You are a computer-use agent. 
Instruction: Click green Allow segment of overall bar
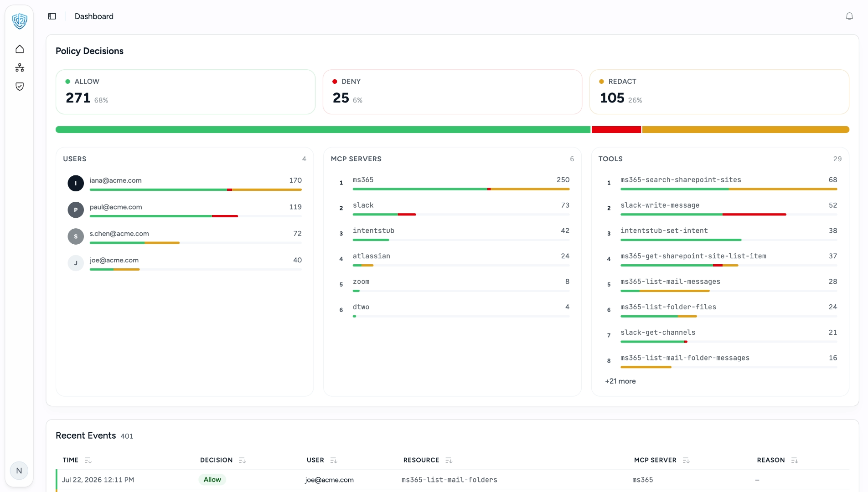323,130
